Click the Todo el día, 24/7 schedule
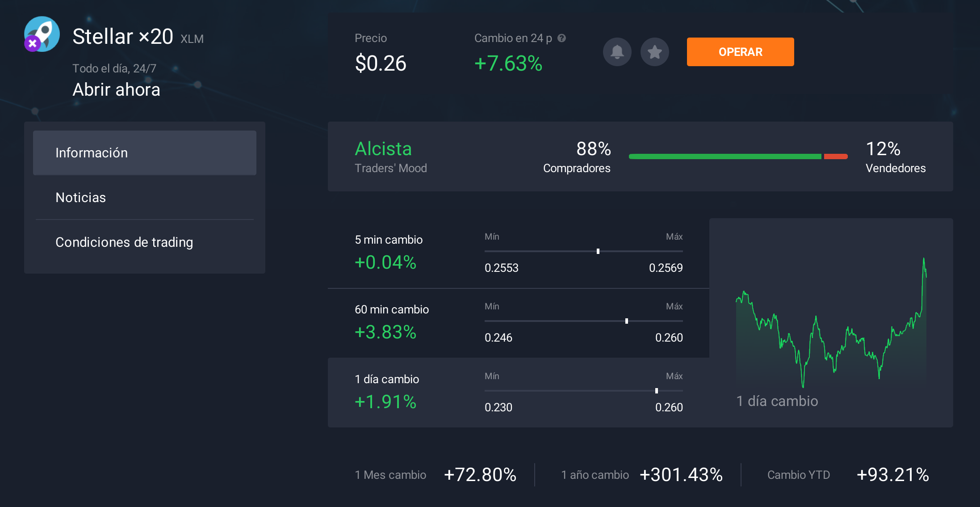 point(114,68)
